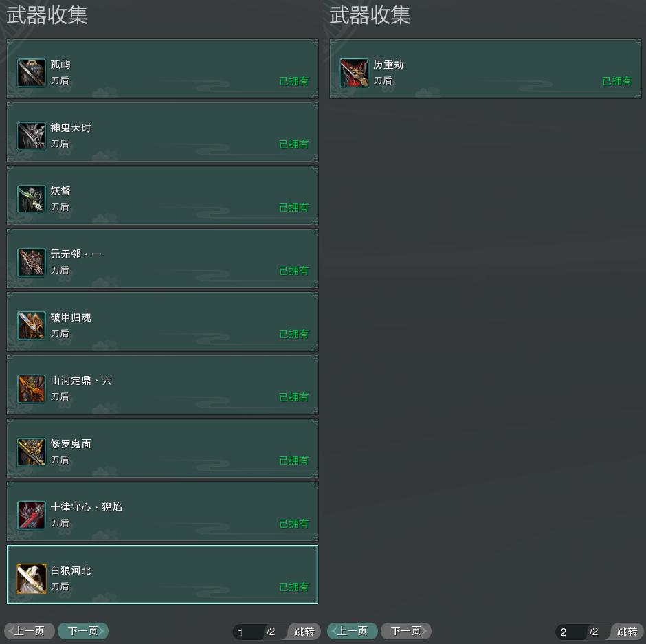The width and height of the screenshot is (646, 644).
Task: Click 下一页 on the right panel
Action: pyautogui.click(x=406, y=631)
